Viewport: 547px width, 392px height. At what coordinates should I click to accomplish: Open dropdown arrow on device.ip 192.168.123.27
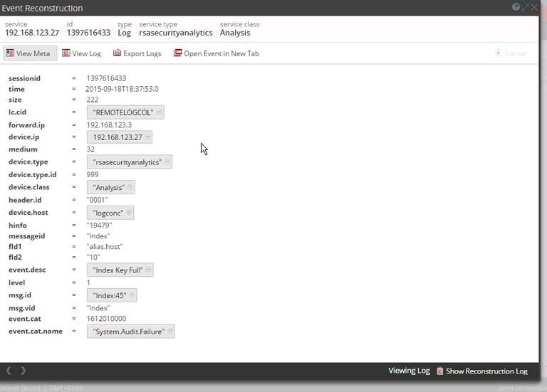point(148,137)
